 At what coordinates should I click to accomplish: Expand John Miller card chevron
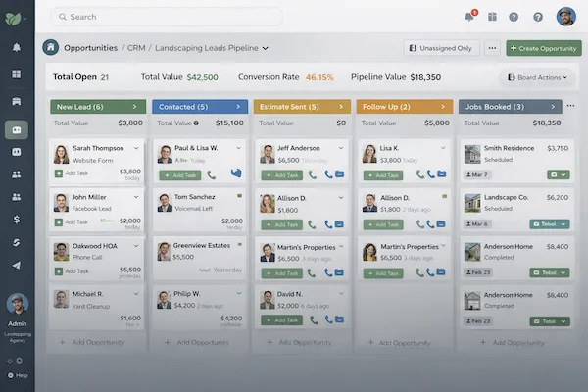pos(136,197)
